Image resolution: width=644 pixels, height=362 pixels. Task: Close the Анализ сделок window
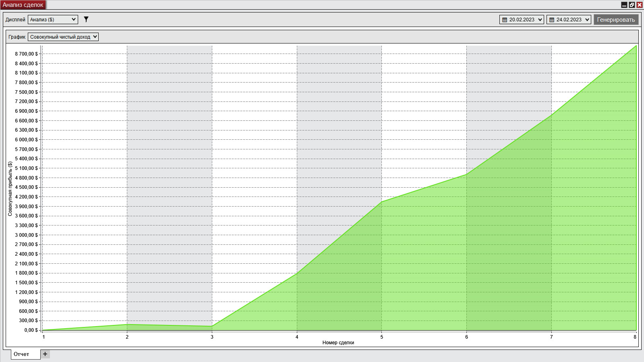point(639,5)
